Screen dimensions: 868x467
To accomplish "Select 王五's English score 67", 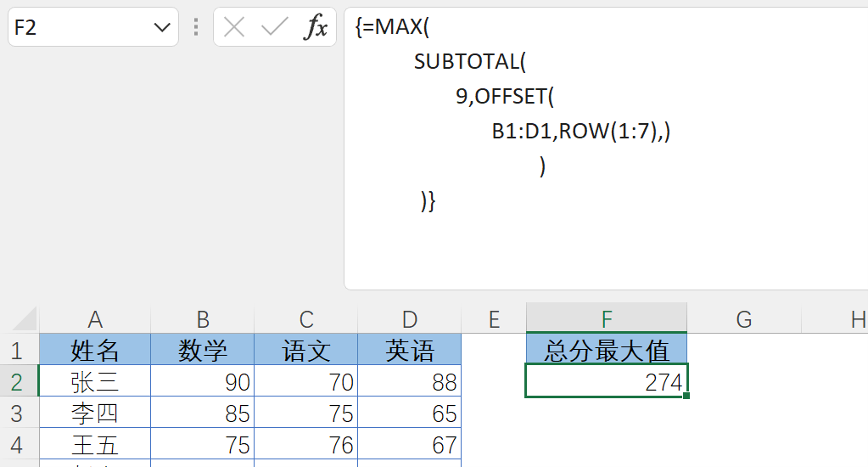I will pos(410,444).
